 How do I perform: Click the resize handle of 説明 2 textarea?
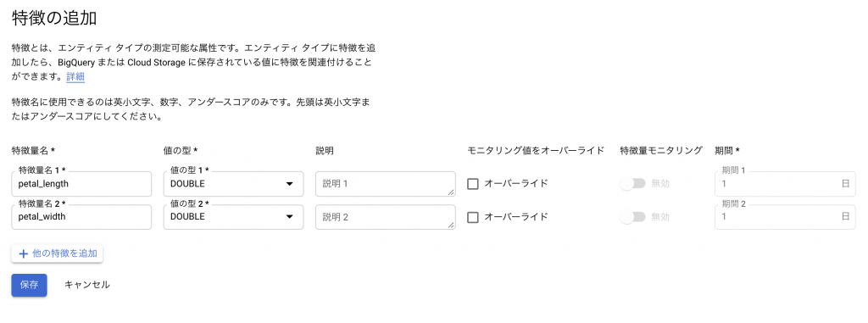pyautogui.click(x=451, y=226)
